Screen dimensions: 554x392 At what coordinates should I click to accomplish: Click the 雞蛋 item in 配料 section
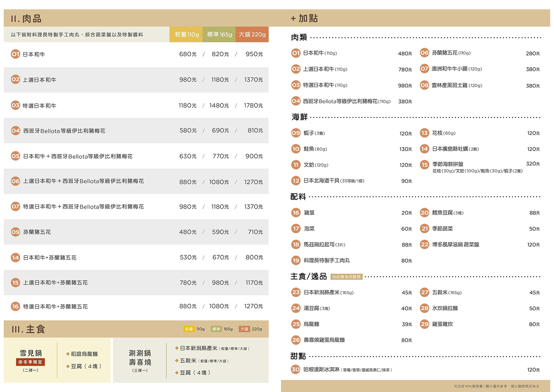309,213
